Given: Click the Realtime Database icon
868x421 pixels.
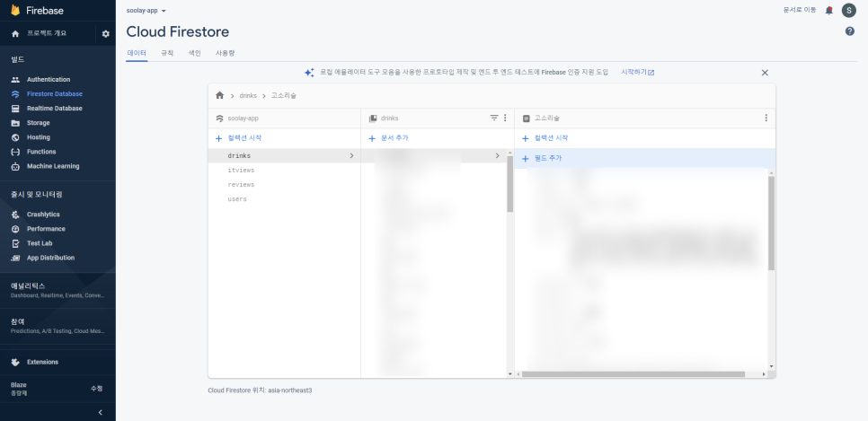Looking at the screenshot, I should coord(15,109).
